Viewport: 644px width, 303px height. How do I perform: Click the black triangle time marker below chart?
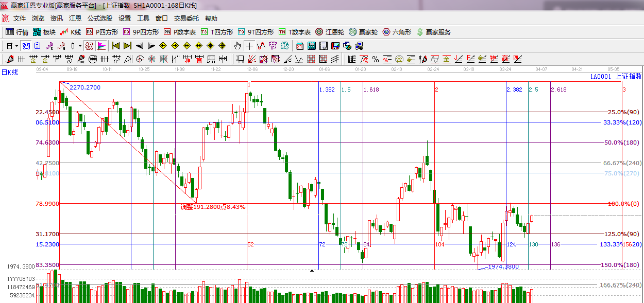(312, 270)
